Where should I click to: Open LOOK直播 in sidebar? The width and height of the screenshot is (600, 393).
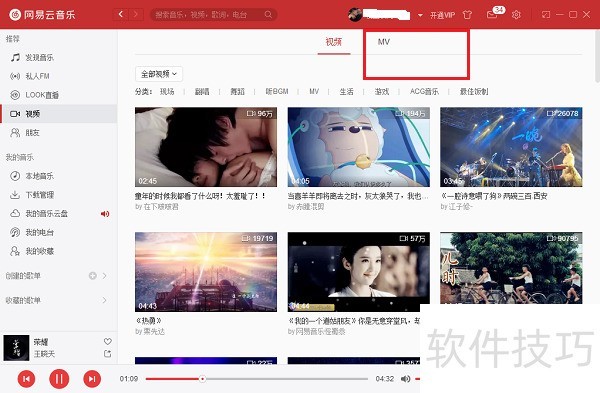click(58, 95)
